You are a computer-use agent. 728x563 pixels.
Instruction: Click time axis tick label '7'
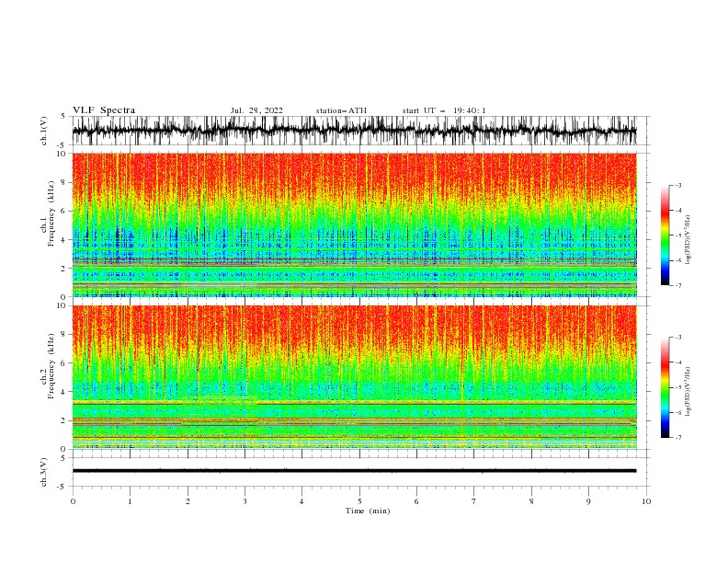pos(474,501)
